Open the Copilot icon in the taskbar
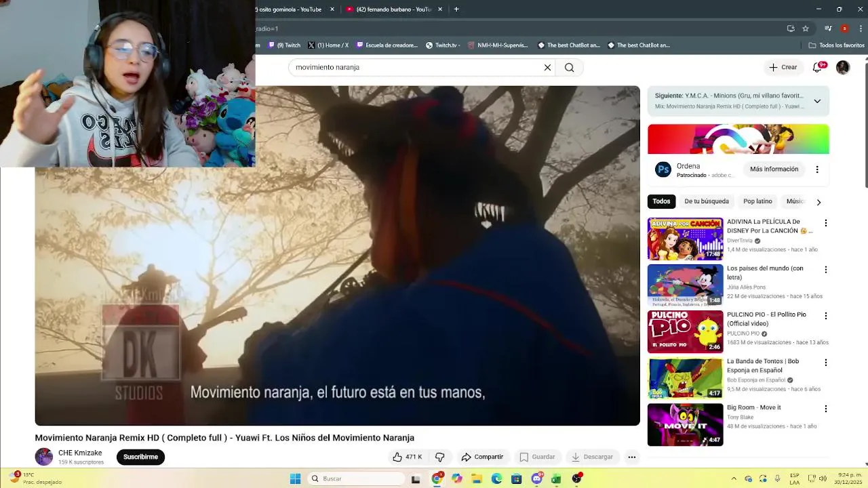 tap(457, 479)
